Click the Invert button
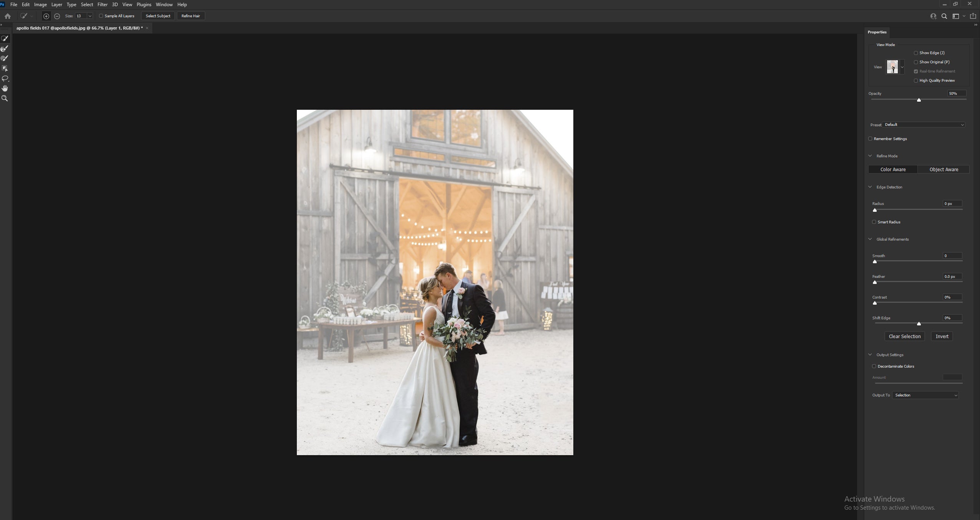This screenshot has height=520, width=980. [x=942, y=336]
